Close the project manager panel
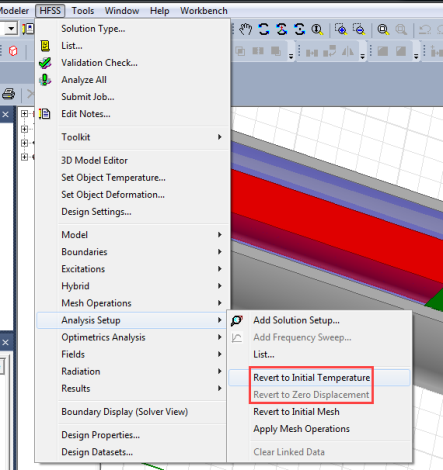 [x=6, y=115]
